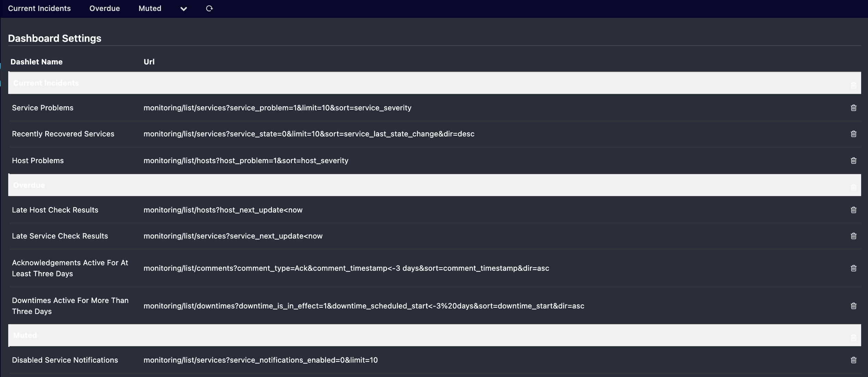Viewport: 868px width, 377px height.
Task: Open Acknowledgements Active For At Least Three Days
Action: [x=70, y=268]
